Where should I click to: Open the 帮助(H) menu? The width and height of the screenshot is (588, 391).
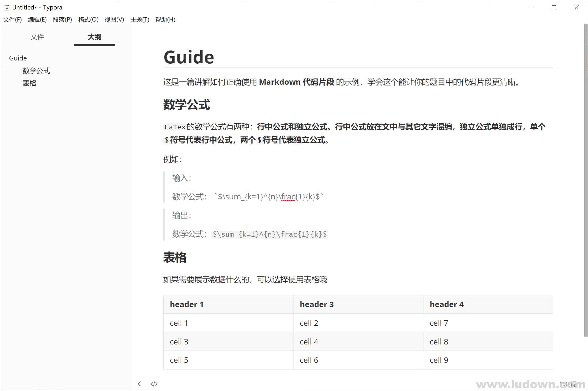165,20
